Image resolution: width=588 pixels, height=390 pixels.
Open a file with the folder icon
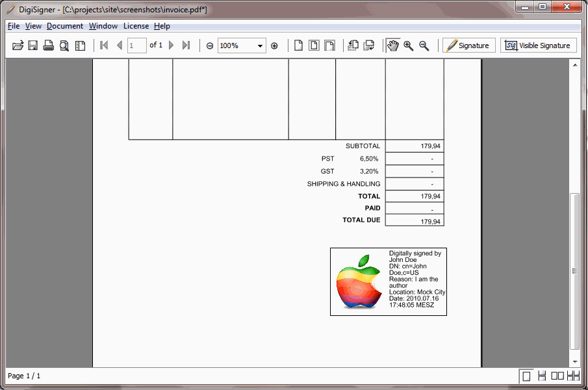pos(18,45)
